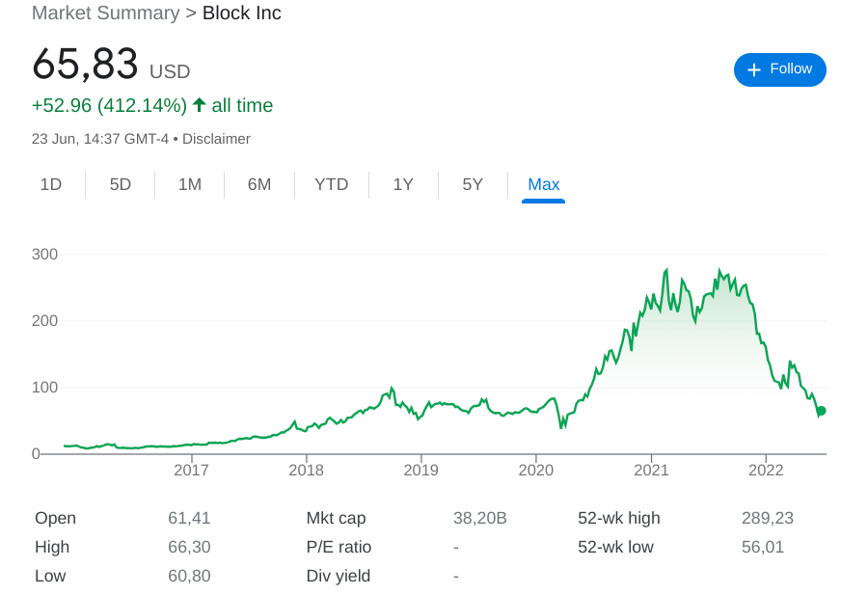Click the chart peak near 2021

[x=666, y=271]
